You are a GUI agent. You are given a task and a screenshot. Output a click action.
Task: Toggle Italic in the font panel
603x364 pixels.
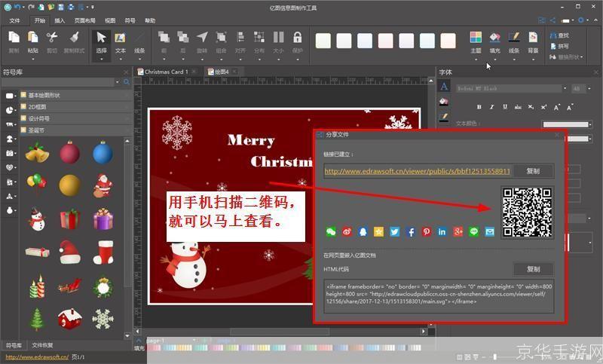click(x=492, y=107)
